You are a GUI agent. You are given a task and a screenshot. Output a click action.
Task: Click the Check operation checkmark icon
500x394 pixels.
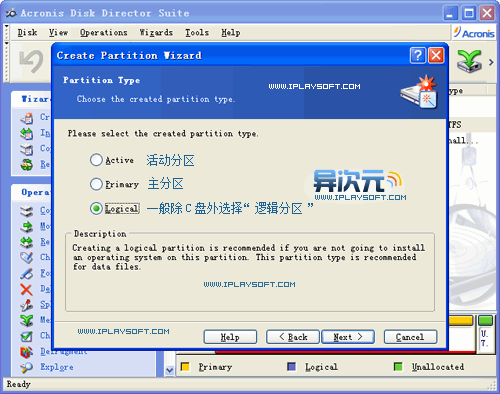(27, 336)
